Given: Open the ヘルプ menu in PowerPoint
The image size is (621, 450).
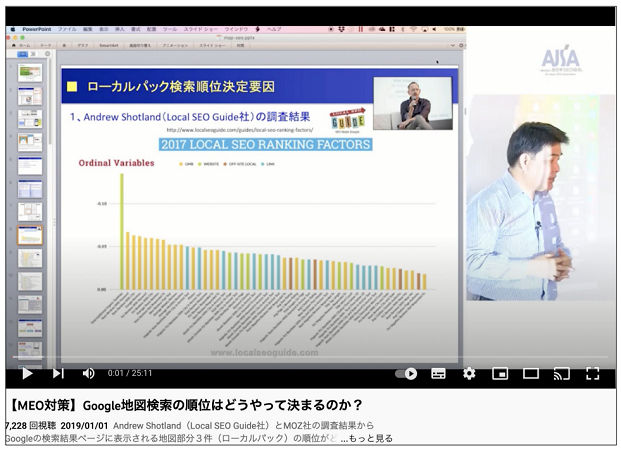Looking at the screenshot, I should [274, 29].
